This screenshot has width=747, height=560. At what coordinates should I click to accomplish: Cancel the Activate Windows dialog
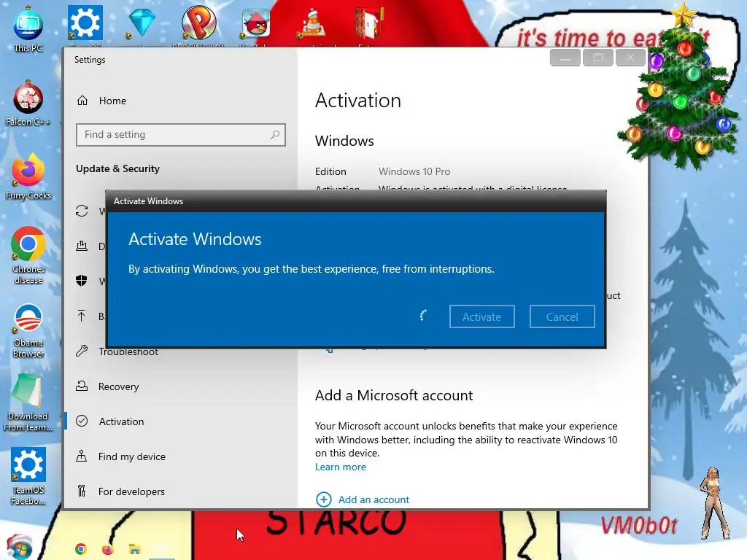click(x=562, y=316)
